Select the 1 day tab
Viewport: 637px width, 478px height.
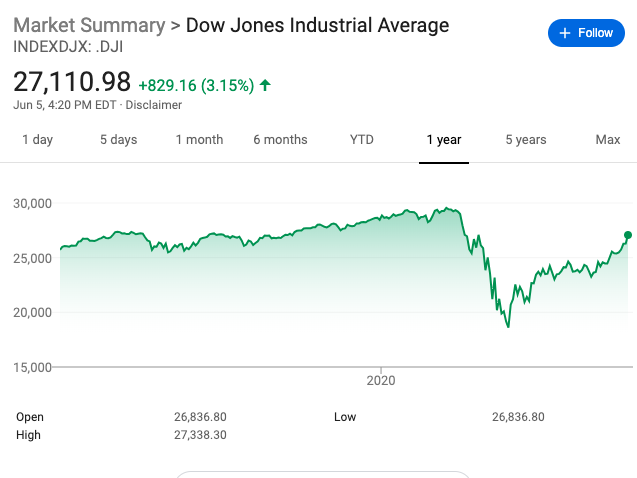point(37,140)
